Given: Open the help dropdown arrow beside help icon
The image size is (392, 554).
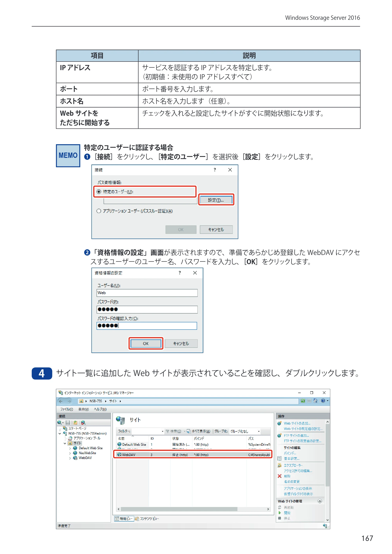Looking at the screenshot, I should (x=328, y=401).
